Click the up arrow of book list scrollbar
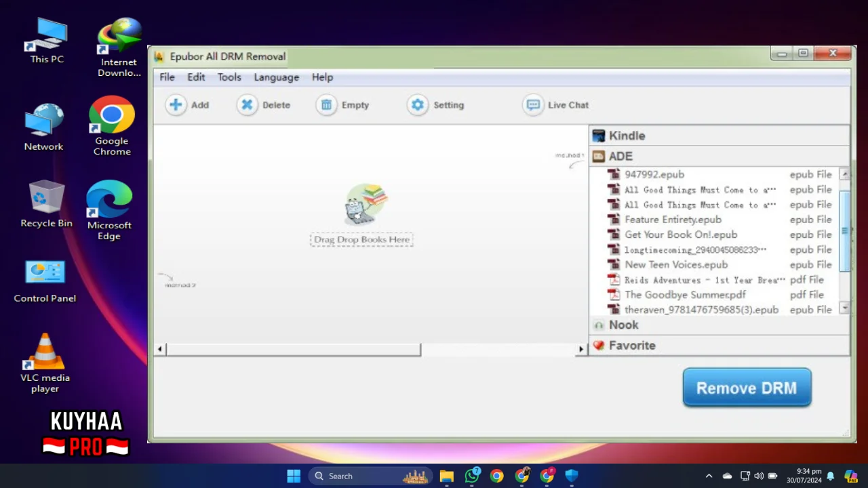 tap(844, 174)
